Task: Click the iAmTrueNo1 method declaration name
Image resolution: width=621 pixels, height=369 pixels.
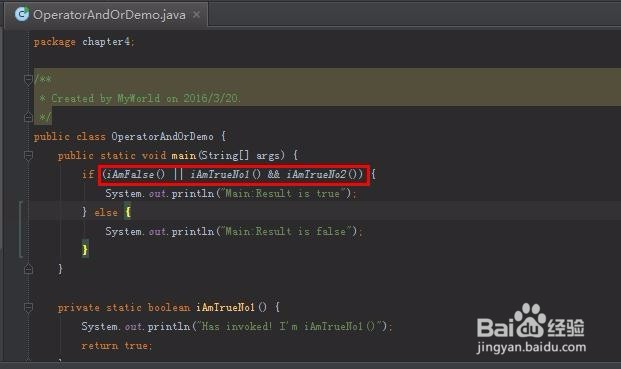Action: (225, 307)
